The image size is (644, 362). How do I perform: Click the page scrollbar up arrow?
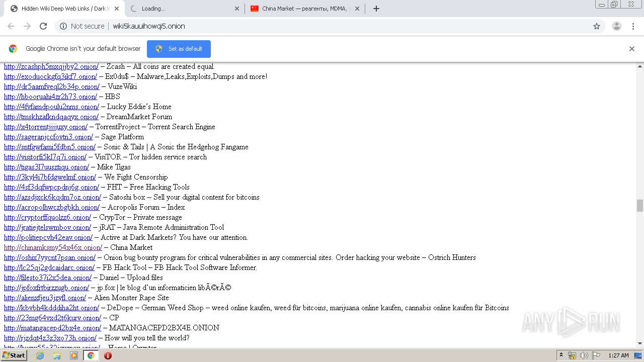pyautogui.click(x=640, y=66)
